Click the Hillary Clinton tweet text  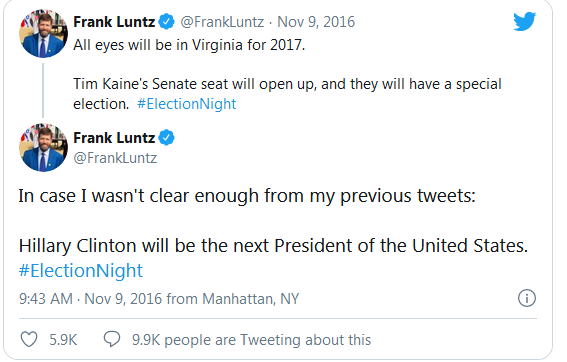click(273, 246)
